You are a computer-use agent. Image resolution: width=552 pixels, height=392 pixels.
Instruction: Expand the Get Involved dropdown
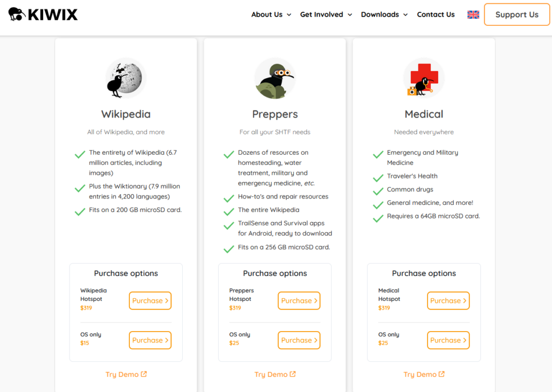[326, 15]
